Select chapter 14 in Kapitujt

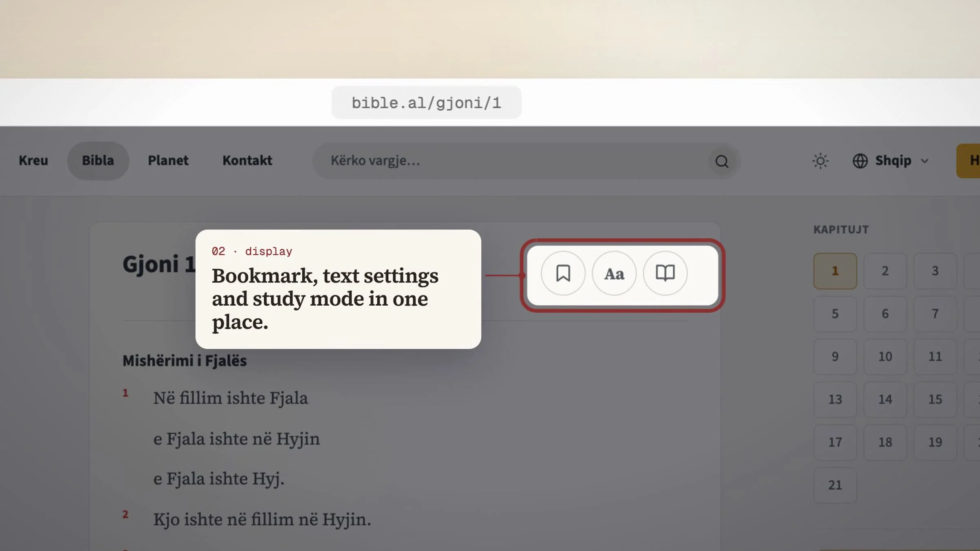[x=885, y=400]
